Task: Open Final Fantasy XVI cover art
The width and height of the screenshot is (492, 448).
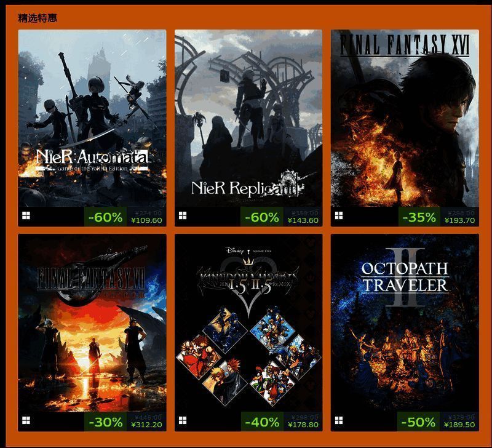Action: pyautogui.click(x=405, y=118)
